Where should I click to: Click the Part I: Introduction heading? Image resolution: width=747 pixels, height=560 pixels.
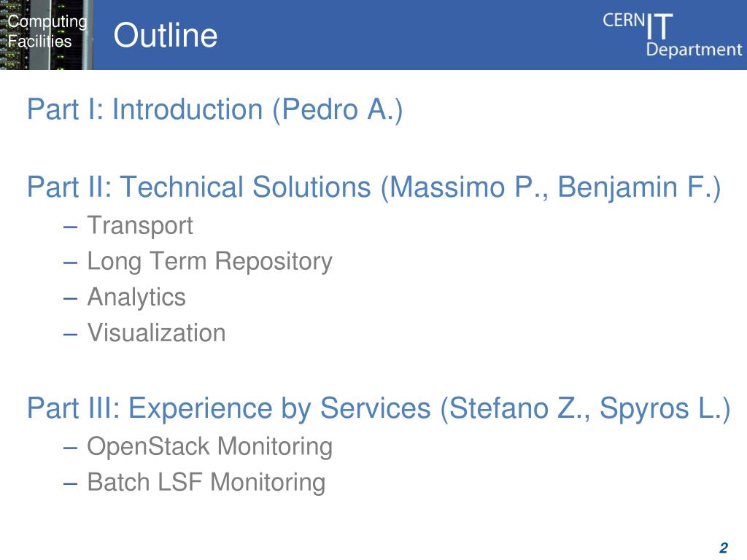[215, 109]
